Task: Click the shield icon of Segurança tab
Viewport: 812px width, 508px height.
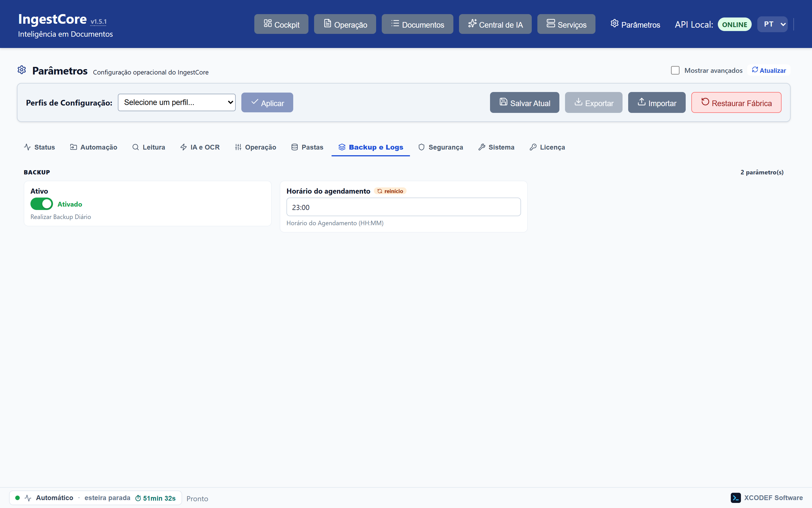Action: (422, 147)
